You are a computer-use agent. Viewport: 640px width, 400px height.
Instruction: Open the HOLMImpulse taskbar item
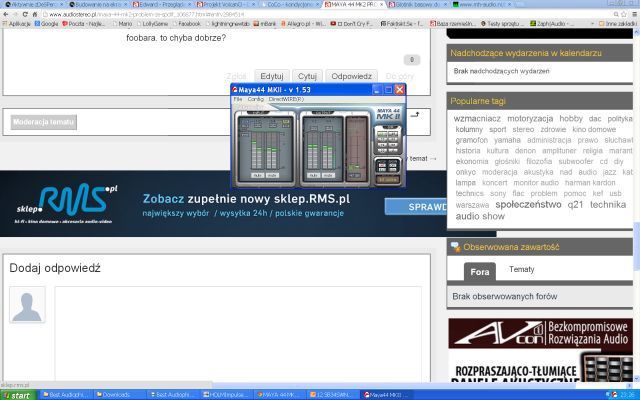226,395
